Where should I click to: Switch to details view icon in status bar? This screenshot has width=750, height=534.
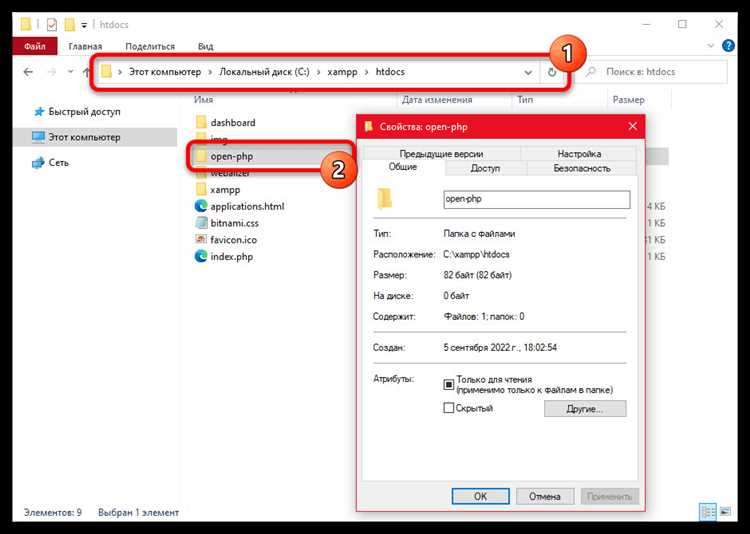708,512
